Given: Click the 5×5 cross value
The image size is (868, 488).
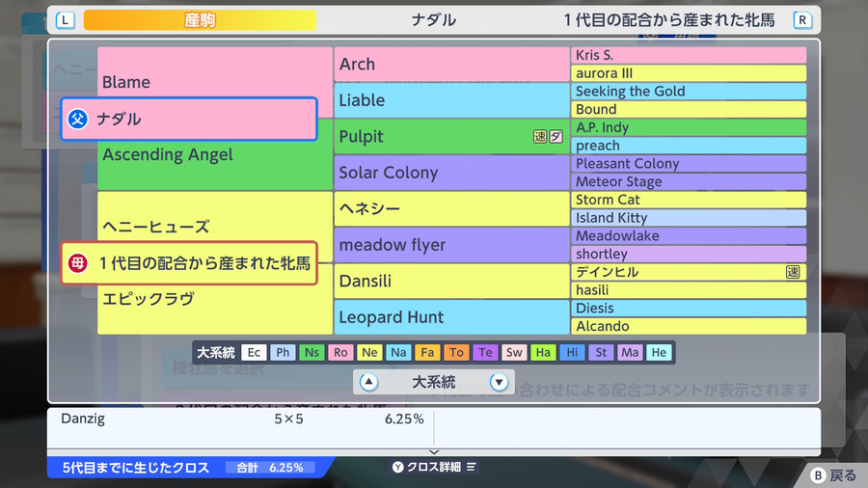Looking at the screenshot, I should 288,419.
